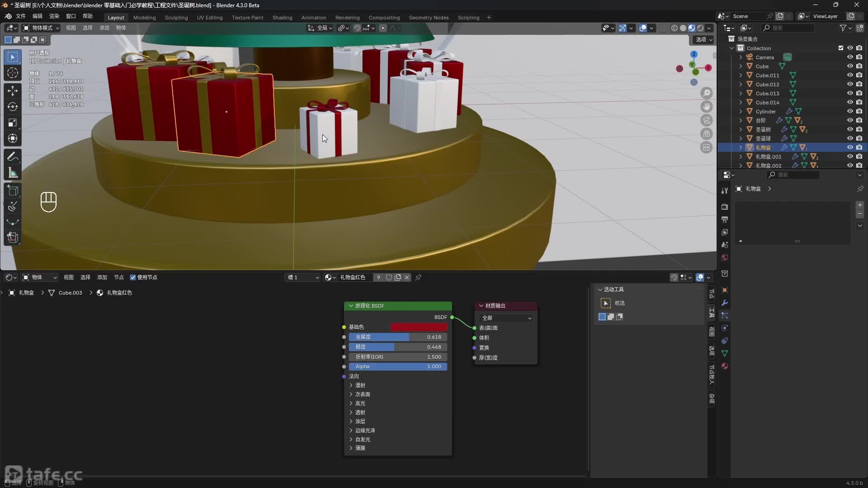Click the Options button in viewport
The image size is (868, 488).
pos(703,40)
